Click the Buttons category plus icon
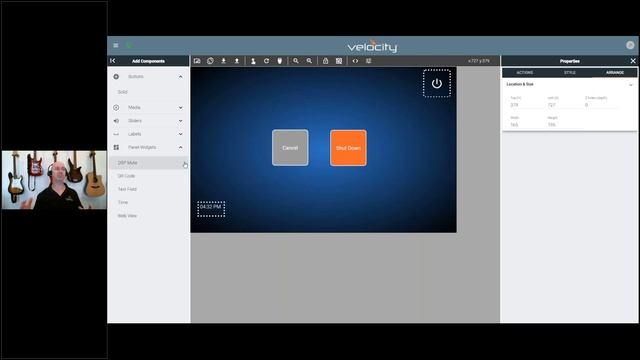Screen dimensions: 640x360 tap(116, 77)
